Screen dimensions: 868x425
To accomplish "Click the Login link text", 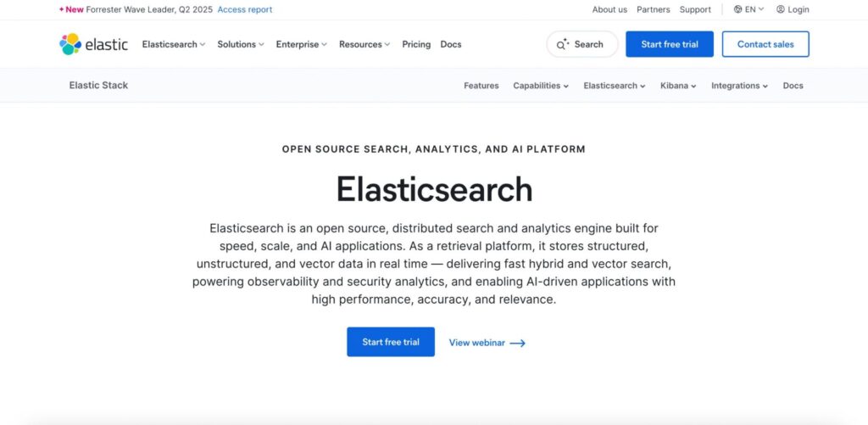I will (x=798, y=9).
